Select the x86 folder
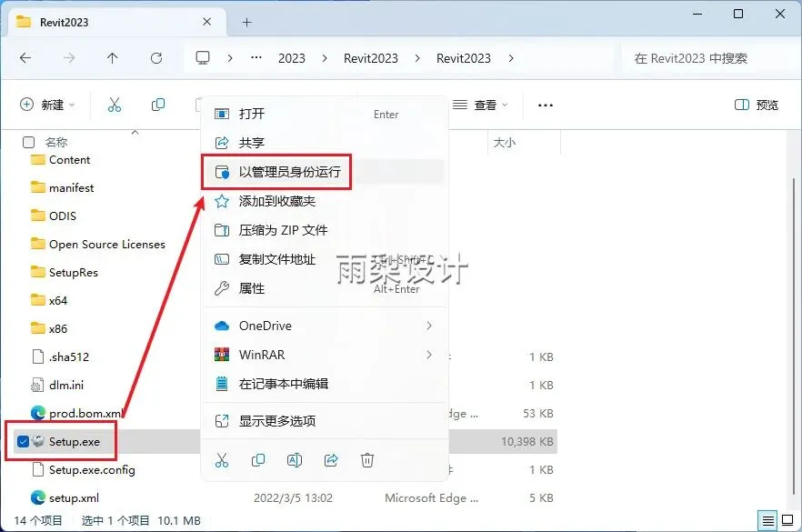The width and height of the screenshot is (802, 532). [x=49, y=329]
